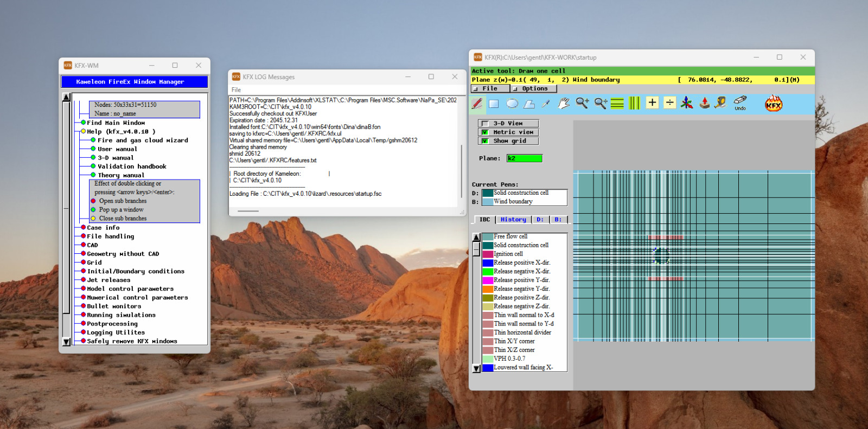
Task: Activate the hand pan tool
Action: [x=564, y=103]
